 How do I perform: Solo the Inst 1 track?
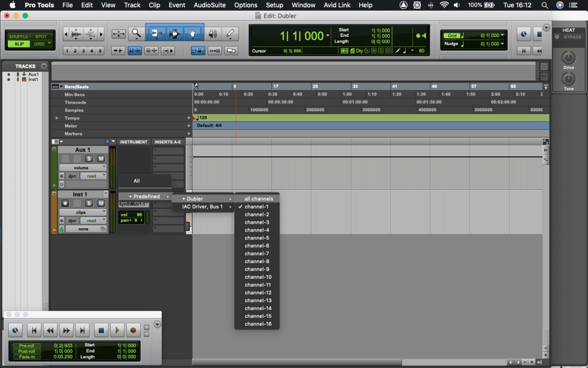[89, 203]
